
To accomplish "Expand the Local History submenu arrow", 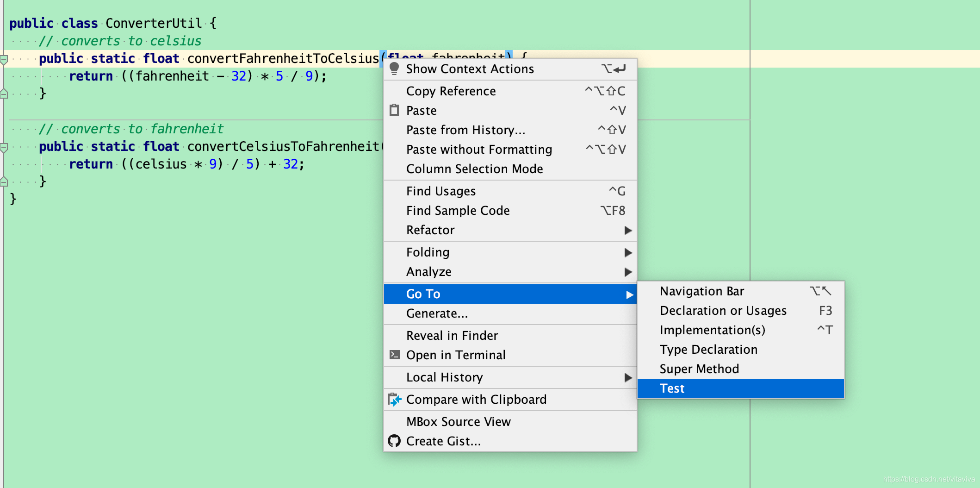I will [628, 377].
